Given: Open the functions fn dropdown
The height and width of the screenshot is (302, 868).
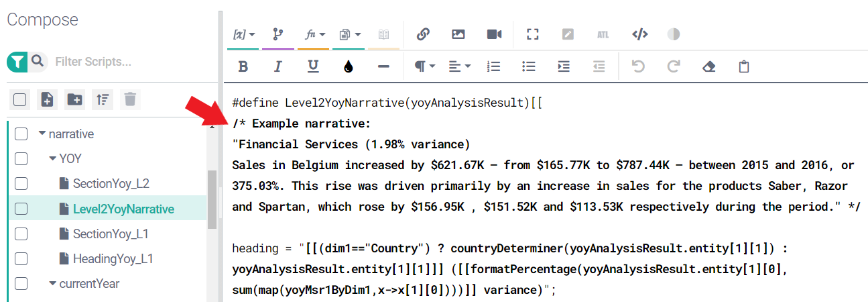Looking at the screenshot, I should [314, 34].
